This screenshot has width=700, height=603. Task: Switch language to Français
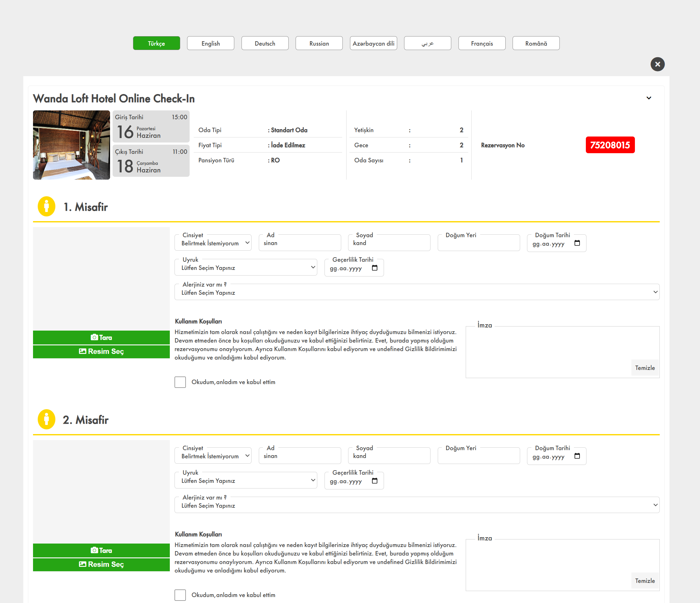[x=482, y=43]
